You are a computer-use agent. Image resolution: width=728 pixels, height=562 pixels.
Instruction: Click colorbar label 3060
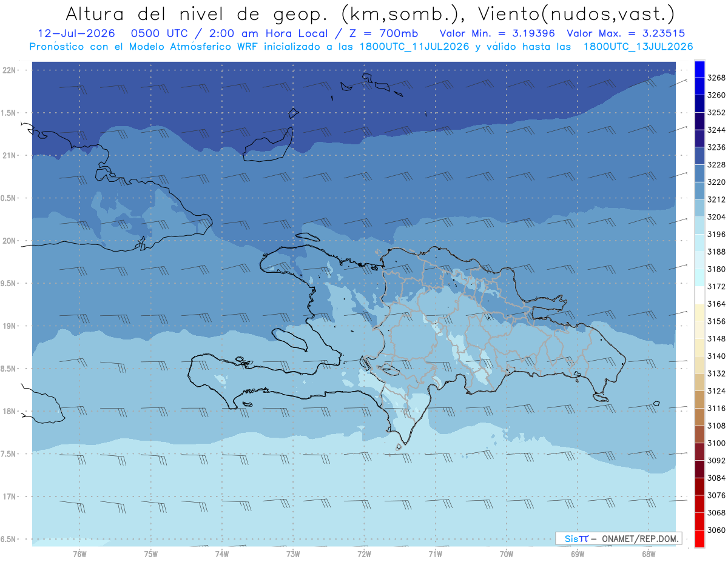(x=716, y=530)
